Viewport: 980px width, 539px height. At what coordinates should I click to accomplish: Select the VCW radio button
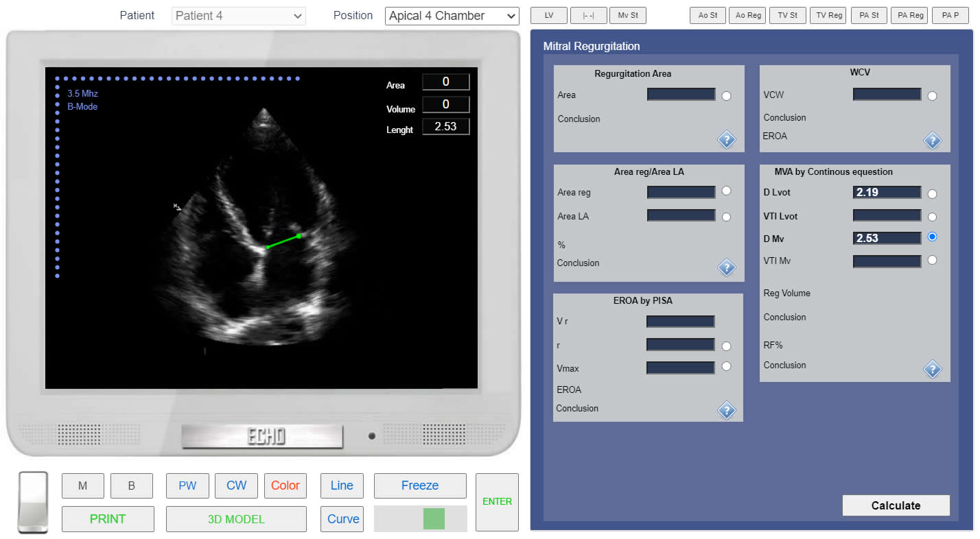point(932,96)
